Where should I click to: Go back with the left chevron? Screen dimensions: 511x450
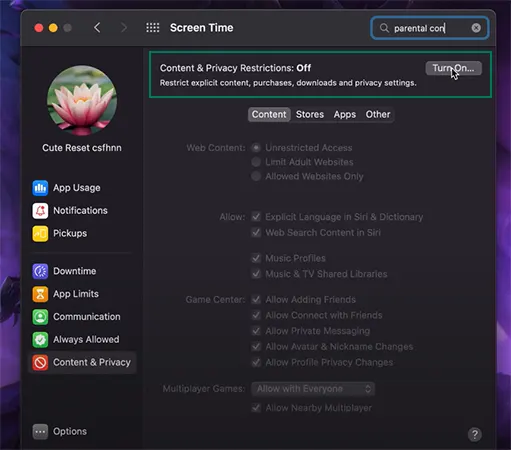(97, 28)
